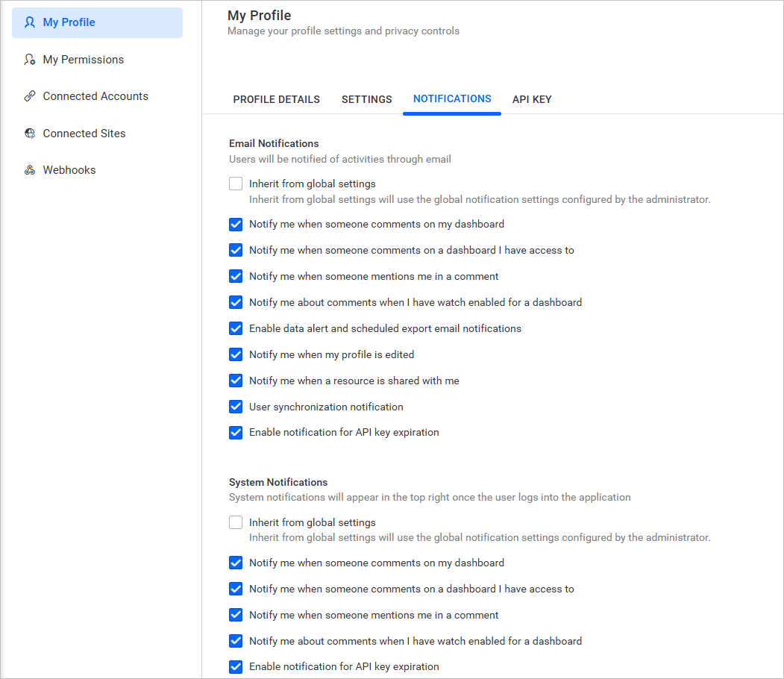Disable email notification for API key expiration

[236, 433]
